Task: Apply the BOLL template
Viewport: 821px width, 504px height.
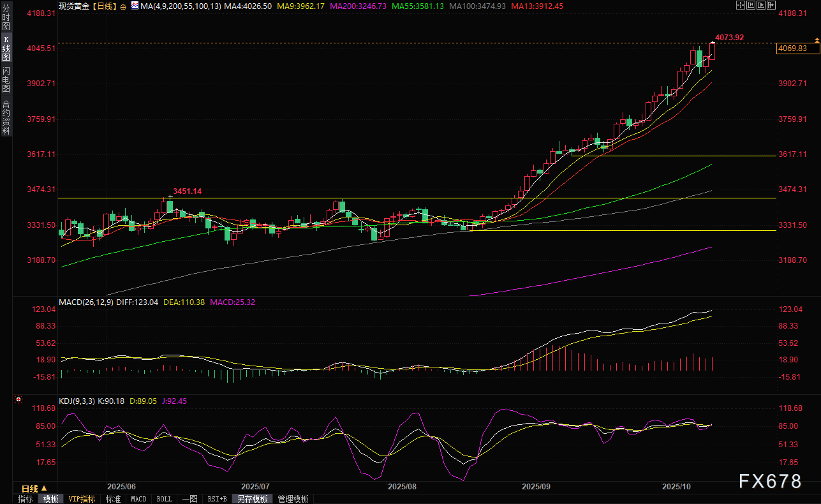Action: click(x=164, y=499)
